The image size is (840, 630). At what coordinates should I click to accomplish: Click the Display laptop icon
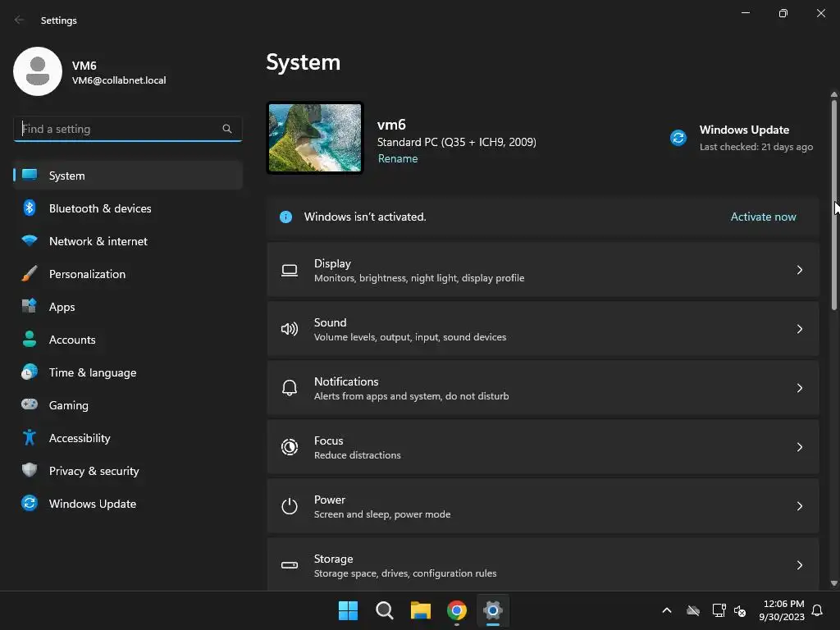pyautogui.click(x=290, y=270)
